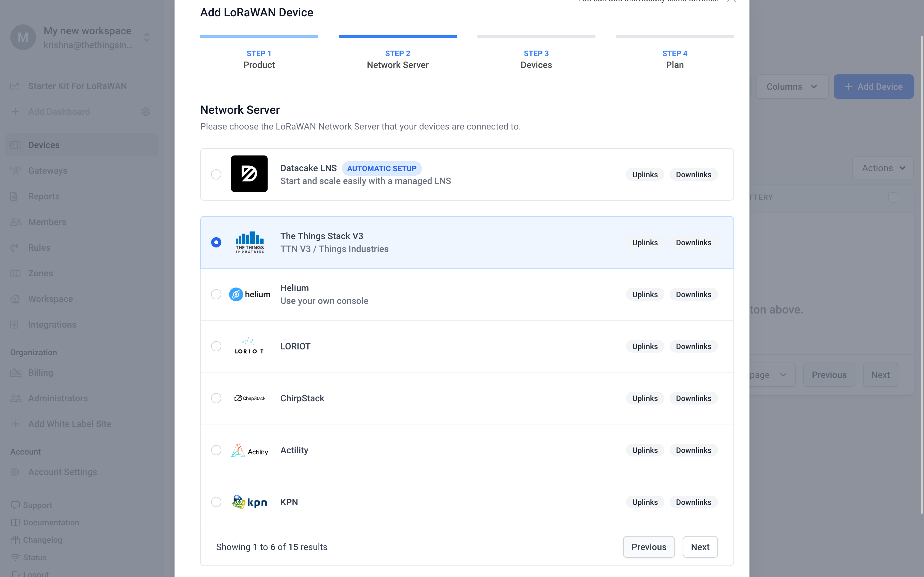924x577 pixels.
Task: Open the Actions dropdown
Action: tap(882, 168)
